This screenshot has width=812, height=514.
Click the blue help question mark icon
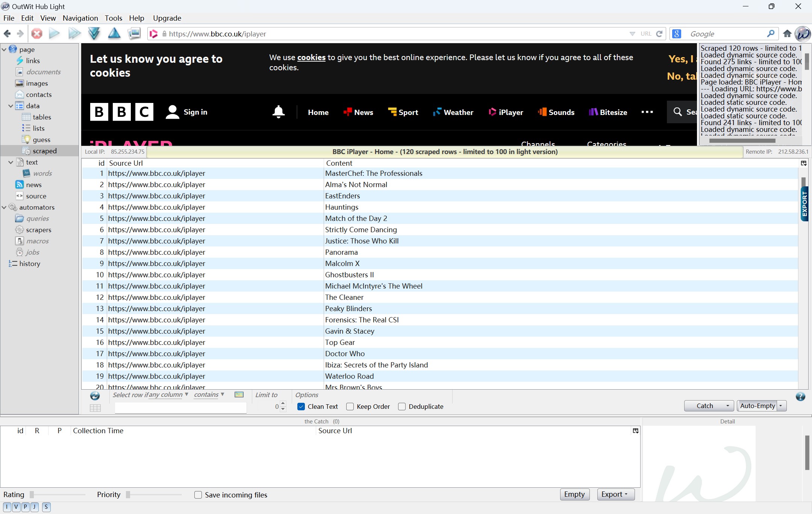tap(800, 397)
